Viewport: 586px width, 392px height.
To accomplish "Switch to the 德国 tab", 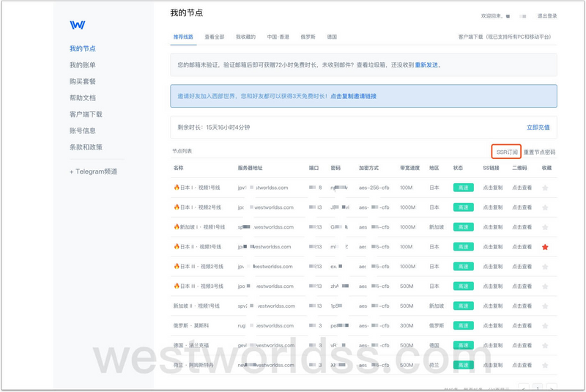I will [332, 37].
